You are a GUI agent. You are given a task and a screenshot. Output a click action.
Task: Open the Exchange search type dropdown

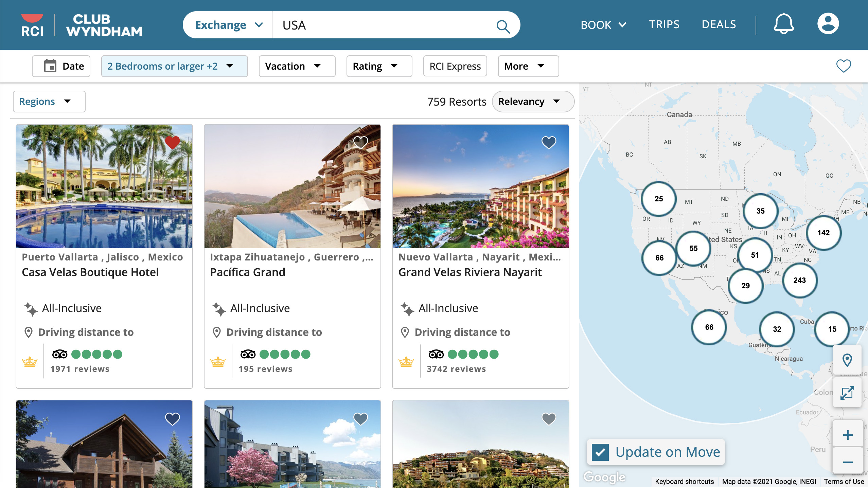click(x=228, y=25)
